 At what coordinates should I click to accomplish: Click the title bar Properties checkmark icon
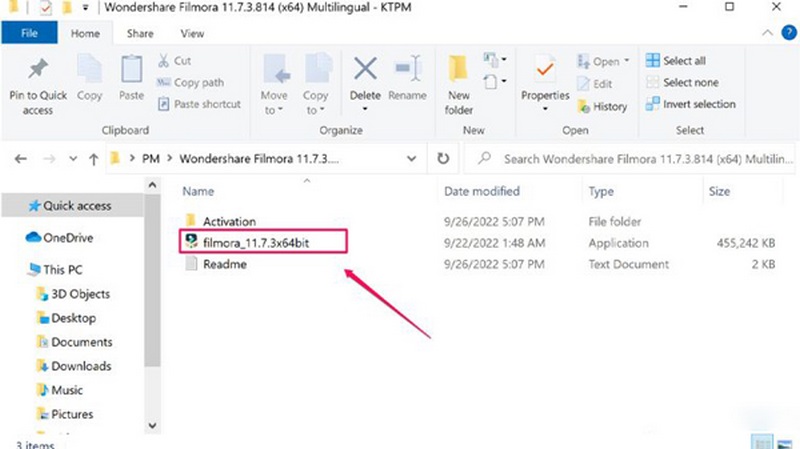45,8
